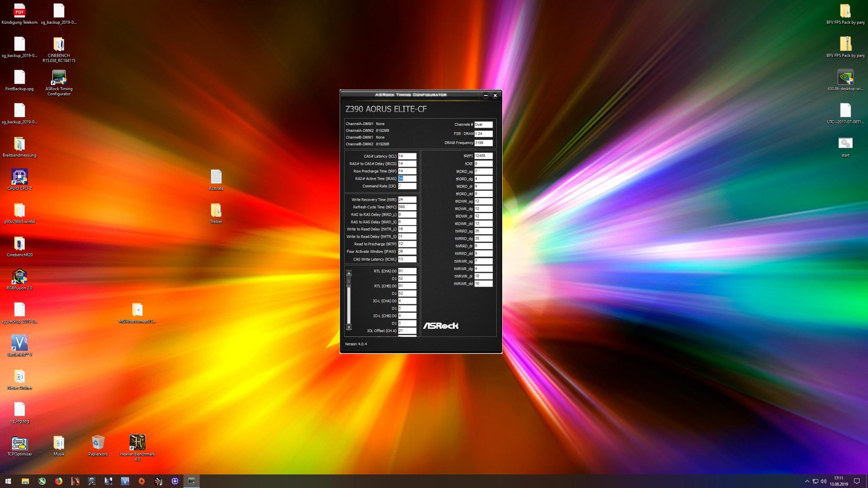Open File Explorer from the taskbar

25,481
